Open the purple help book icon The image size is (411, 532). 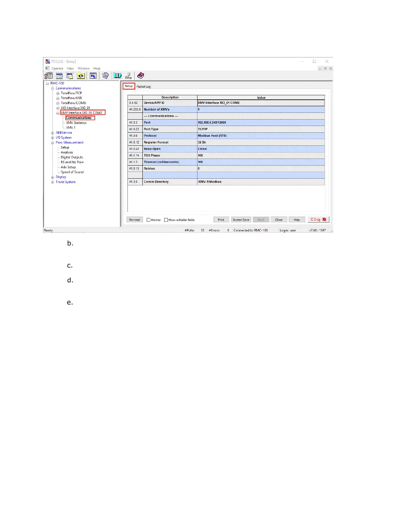(x=141, y=76)
